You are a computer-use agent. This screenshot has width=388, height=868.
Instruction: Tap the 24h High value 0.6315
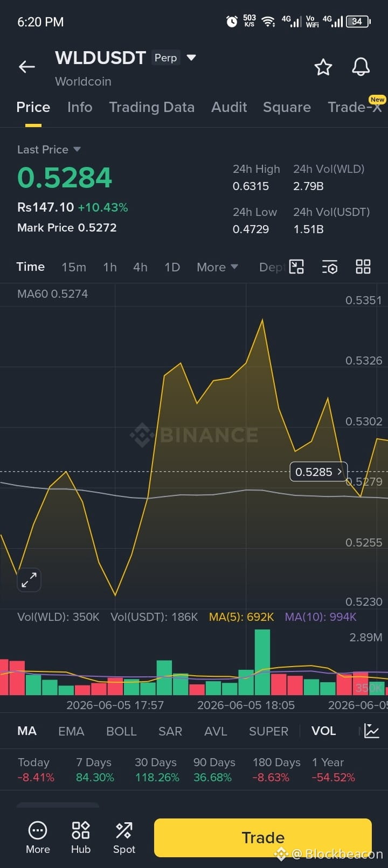[251, 186]
